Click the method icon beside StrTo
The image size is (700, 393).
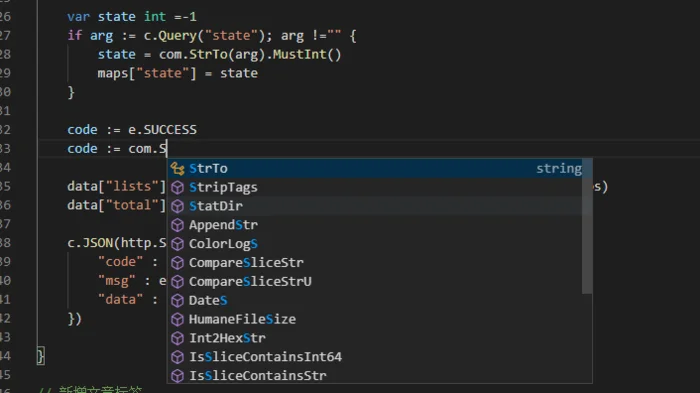point(177,169)
